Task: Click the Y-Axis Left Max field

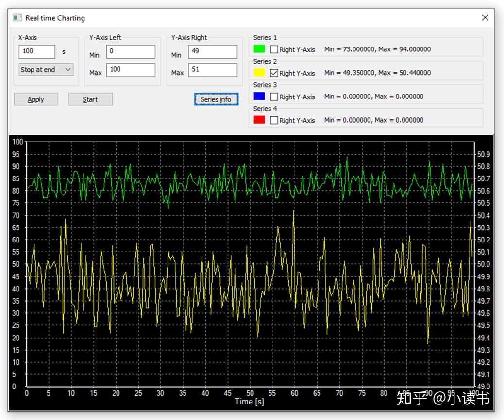Action: pyautogui.click(x=131, y=70)
